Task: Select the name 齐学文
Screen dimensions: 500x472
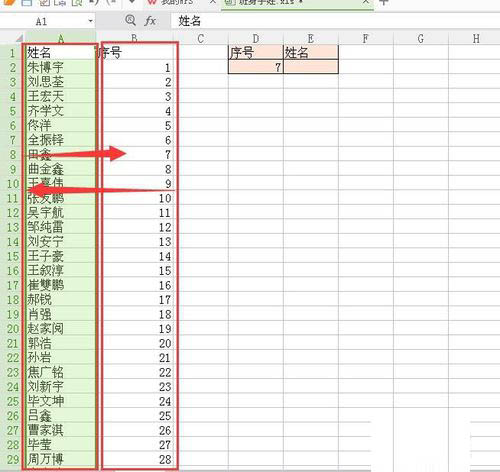Action: [45, 111]
